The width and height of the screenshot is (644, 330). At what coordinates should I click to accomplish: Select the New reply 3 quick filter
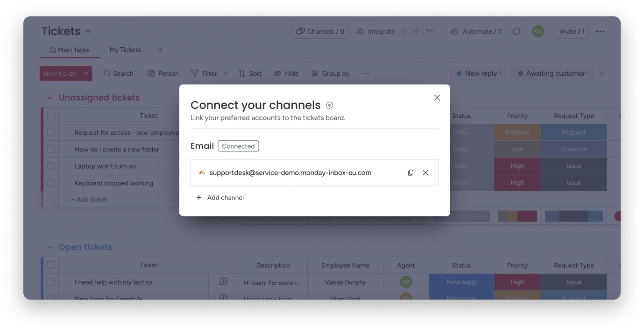click(479, 73)
